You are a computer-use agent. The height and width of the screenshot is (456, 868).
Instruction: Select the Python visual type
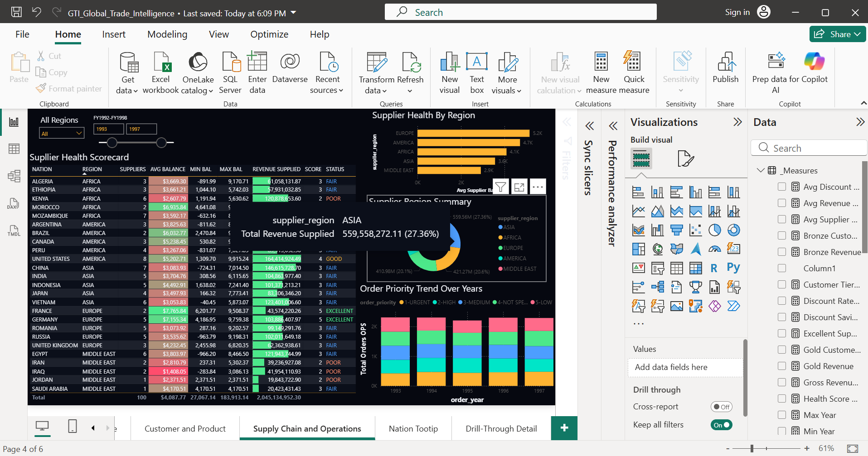pyautogui.click(x=733, y=268)
